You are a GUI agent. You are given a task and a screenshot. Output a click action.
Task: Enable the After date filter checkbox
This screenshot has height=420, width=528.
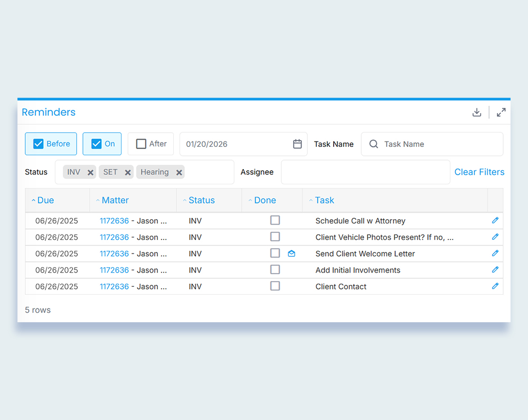pos(141,144)
